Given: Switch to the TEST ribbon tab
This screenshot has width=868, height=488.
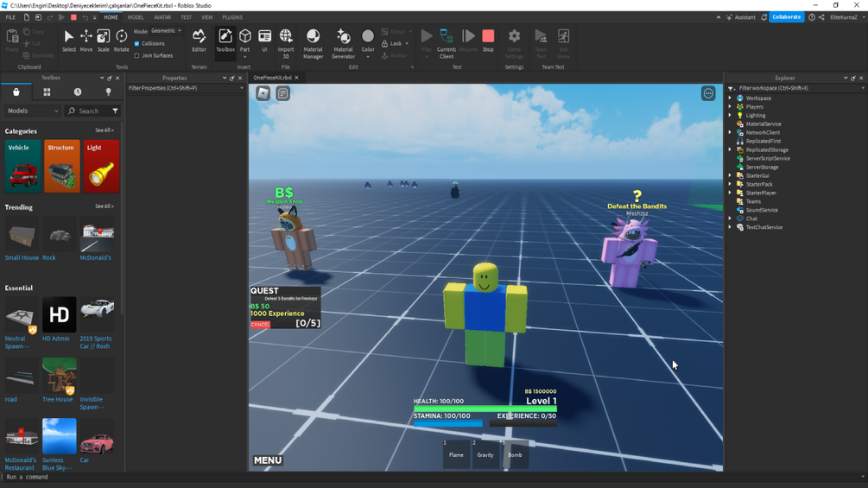Looking at the screenshot, I should click(x=186, y=17).
